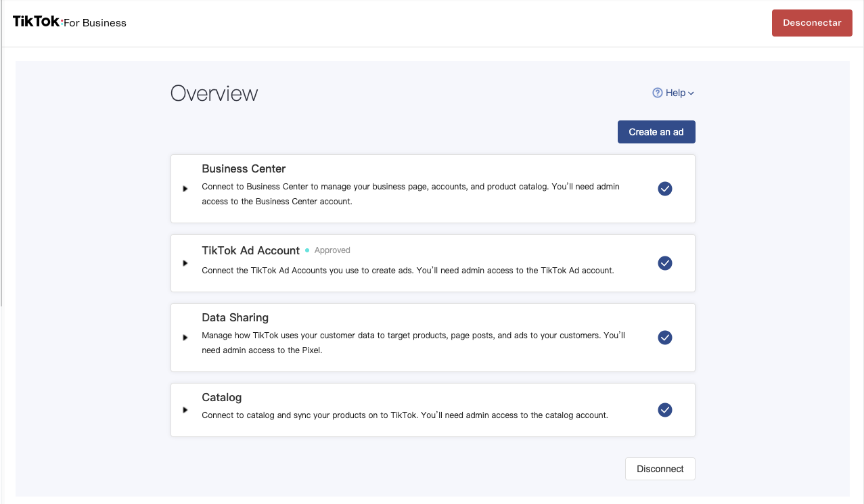
Task: Click the Data Sharing checkmark icon
Action: click(x=664, y=338)
